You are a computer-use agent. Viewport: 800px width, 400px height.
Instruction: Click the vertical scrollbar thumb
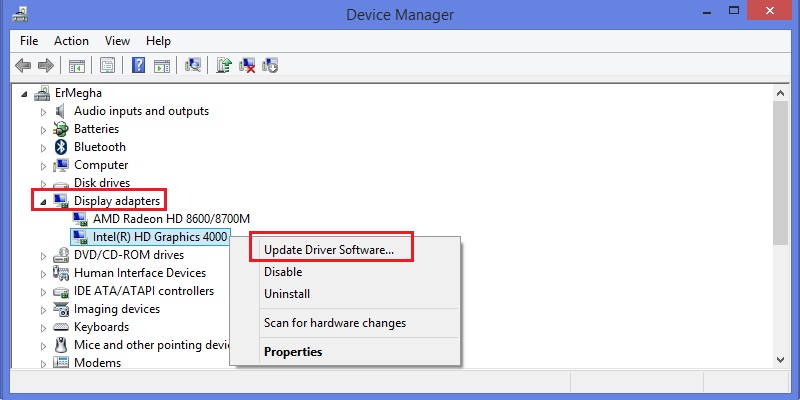(781, 172)
